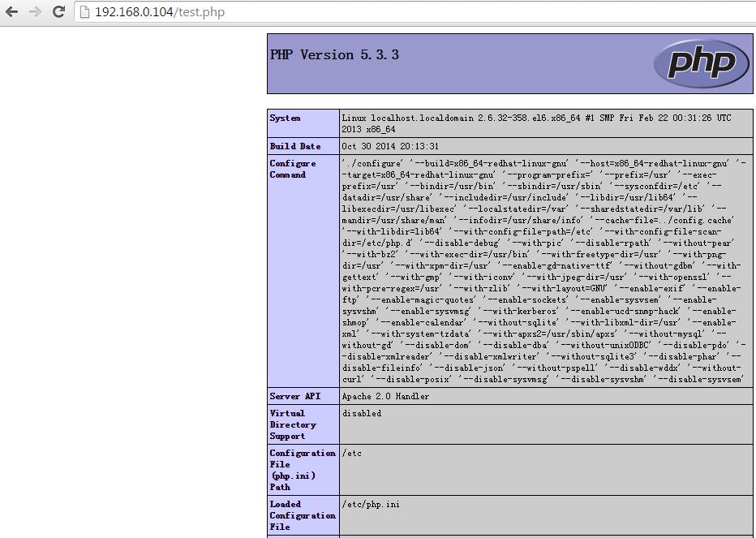The image size is (756, 538).
Task: Select 'Configuration File (php.ini) Path' label
Action: pyautogui.click(x=303, y=470)
